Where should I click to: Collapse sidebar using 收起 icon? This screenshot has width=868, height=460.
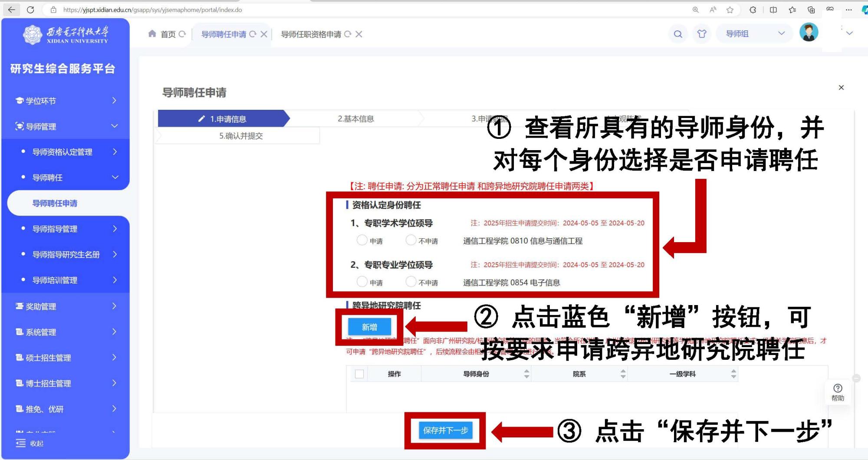click(21, 443)
